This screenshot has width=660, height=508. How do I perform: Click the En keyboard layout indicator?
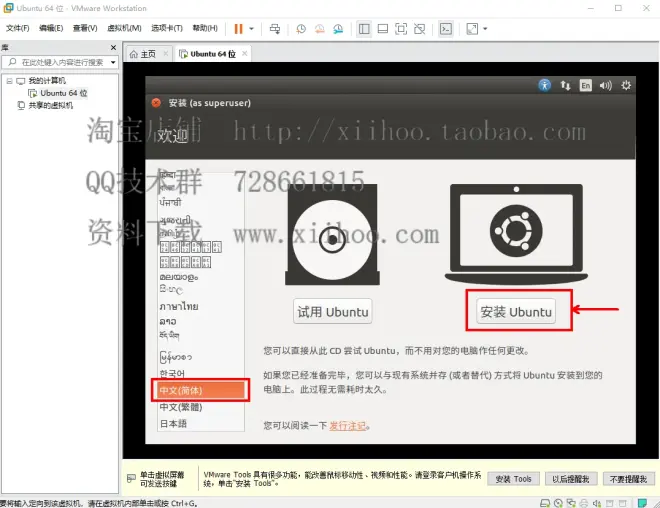(585, 86)
